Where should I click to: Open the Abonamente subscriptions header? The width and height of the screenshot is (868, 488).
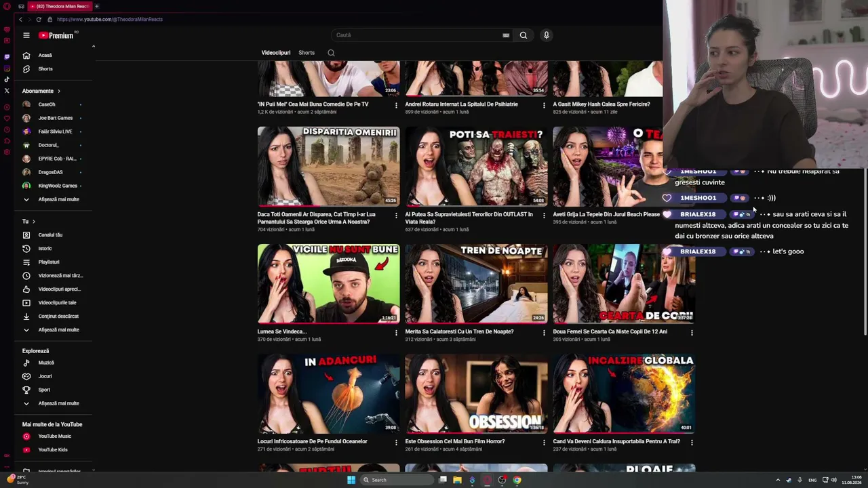point(41,91)
